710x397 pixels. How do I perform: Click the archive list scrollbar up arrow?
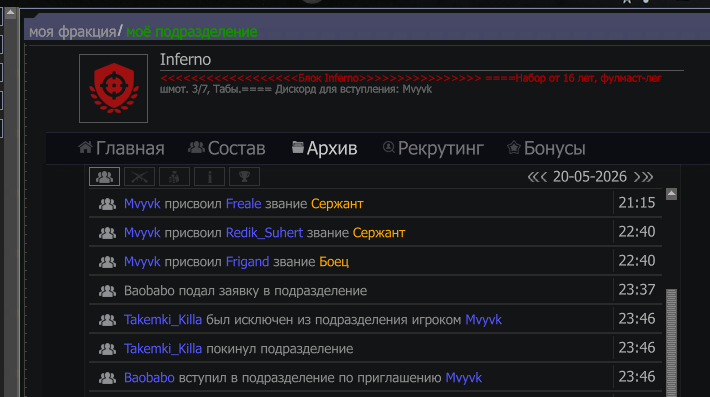click(x=672, y=194)
